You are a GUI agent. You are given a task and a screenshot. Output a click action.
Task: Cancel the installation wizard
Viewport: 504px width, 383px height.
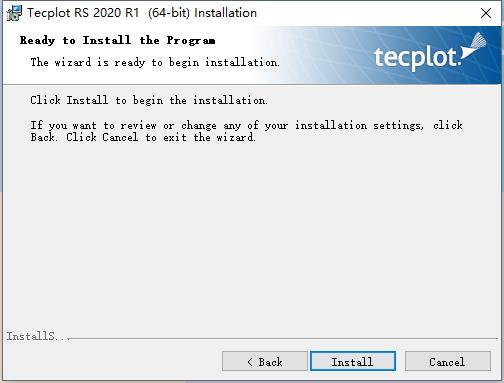[447, 361]
